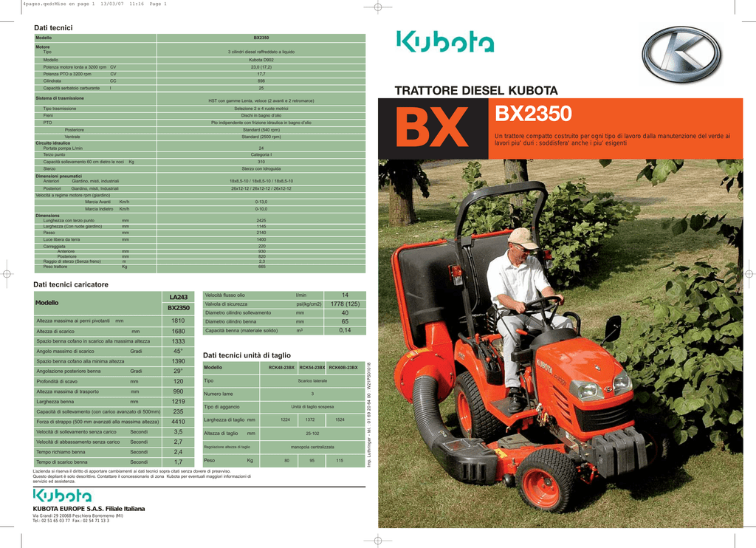The image size is (756, 548).
Task: Click 'KUBOTA EUROPE S.A.S. Filiale Italiana' text
Action: point(89,509)
